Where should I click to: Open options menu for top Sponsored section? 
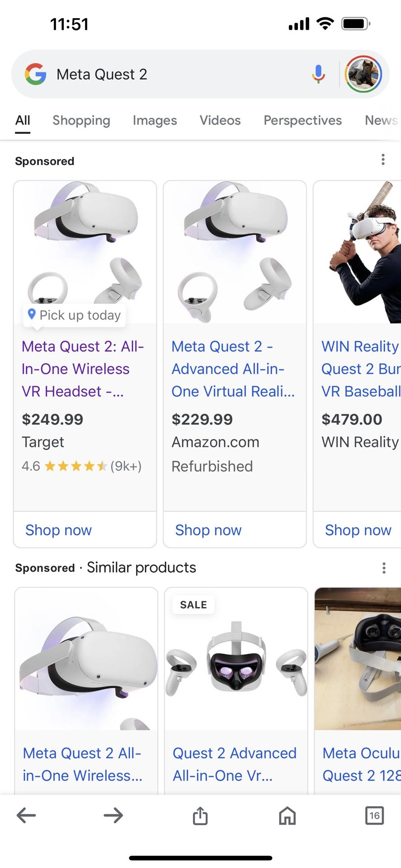pyautogui.click(x=383, y=160)
